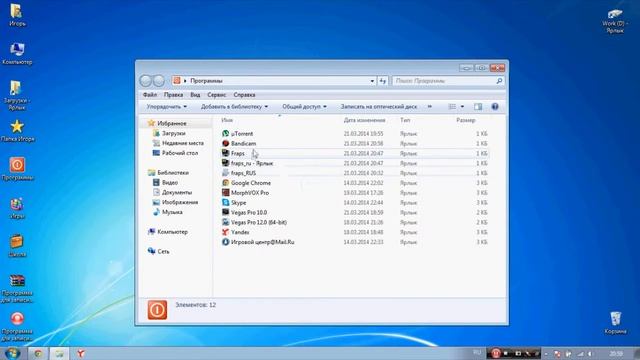Open Рабочий стол in the navigation pane
This screenshot has height=360, width=640.
pos(180,153)
